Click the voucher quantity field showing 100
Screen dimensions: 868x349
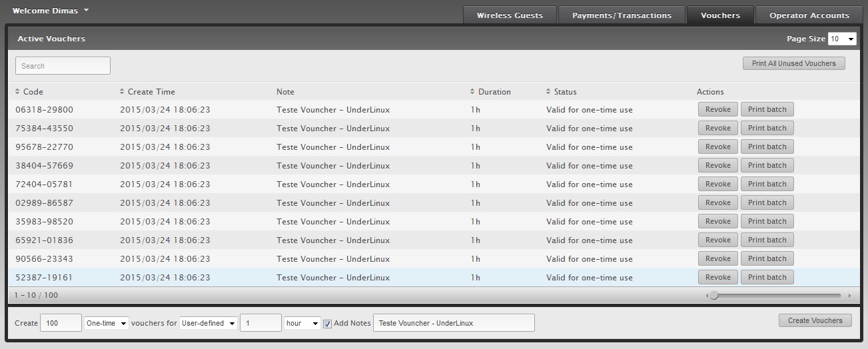pos(61,323)
